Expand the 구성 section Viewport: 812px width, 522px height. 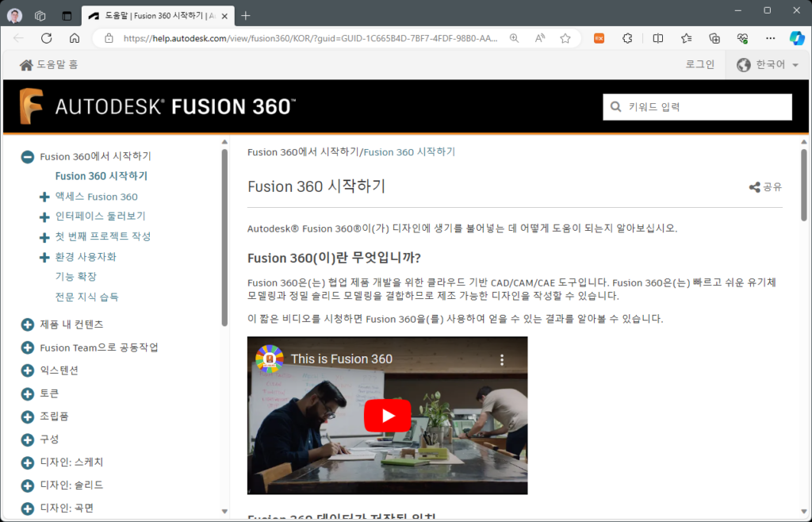pyautogui.click(x=28, y=439)
